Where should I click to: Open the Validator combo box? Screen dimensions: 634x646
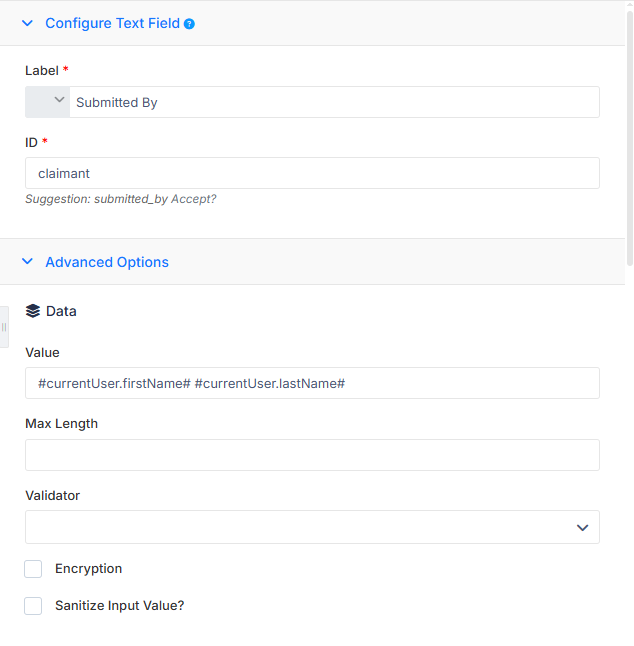pos(312,527)
